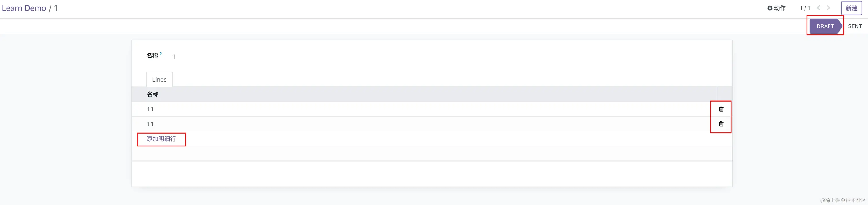
Task: Click the 新建 button
Action: [851, 8]
